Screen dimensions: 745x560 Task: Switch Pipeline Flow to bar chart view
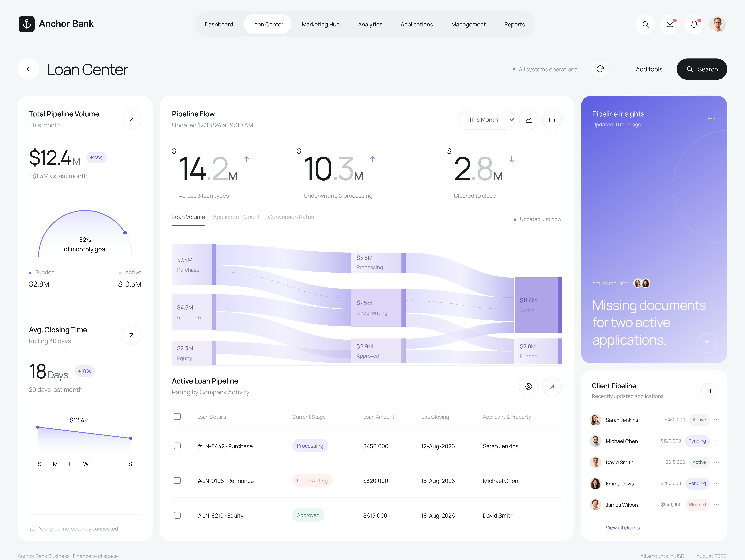(x=552, y=120)
